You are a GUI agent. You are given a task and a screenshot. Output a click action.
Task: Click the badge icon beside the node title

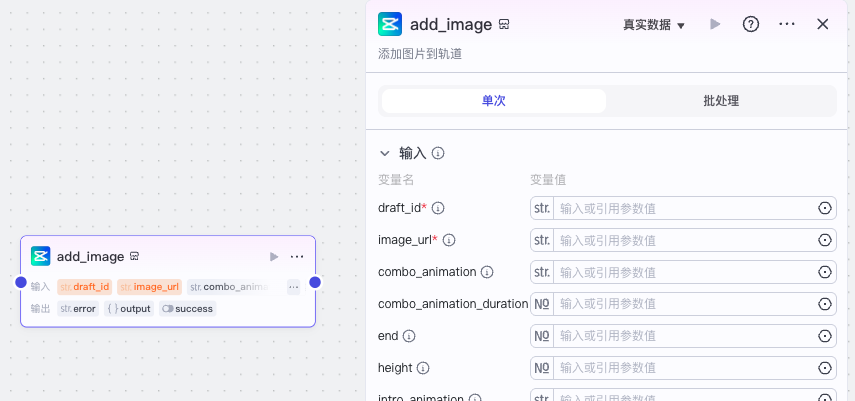tap(134, 256)
